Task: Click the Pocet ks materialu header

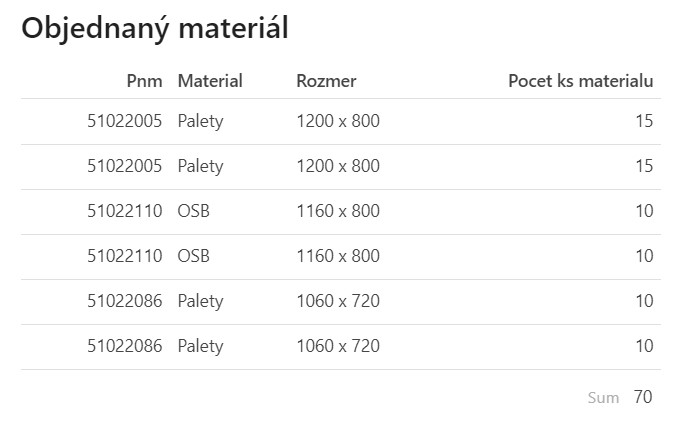Action: (x=580, y=81)
